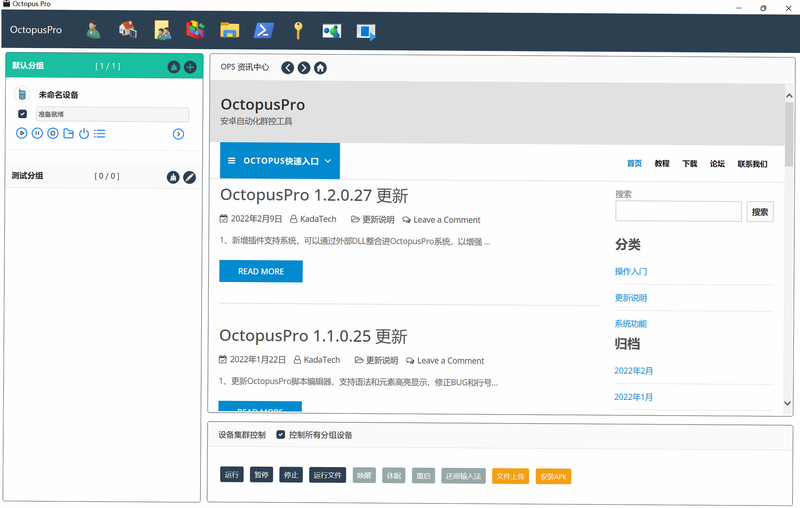The image size is (800, 508).
Task: Pause 未命名设备 with the pause icon
Action: point(37,134)
